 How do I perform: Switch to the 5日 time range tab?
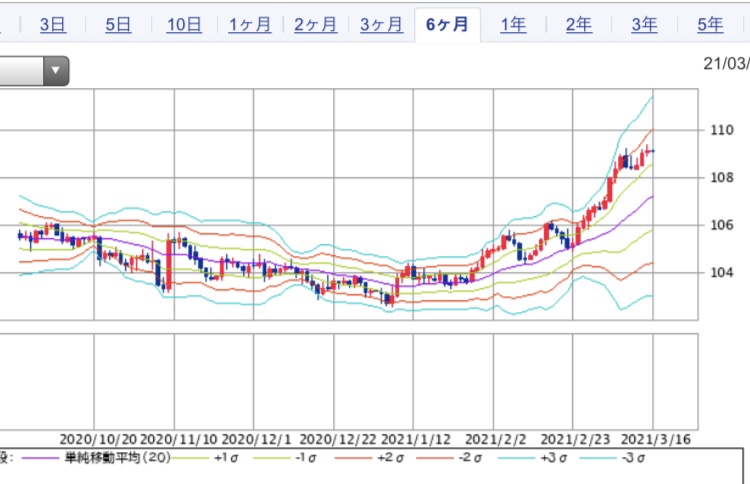click(118, 24)
